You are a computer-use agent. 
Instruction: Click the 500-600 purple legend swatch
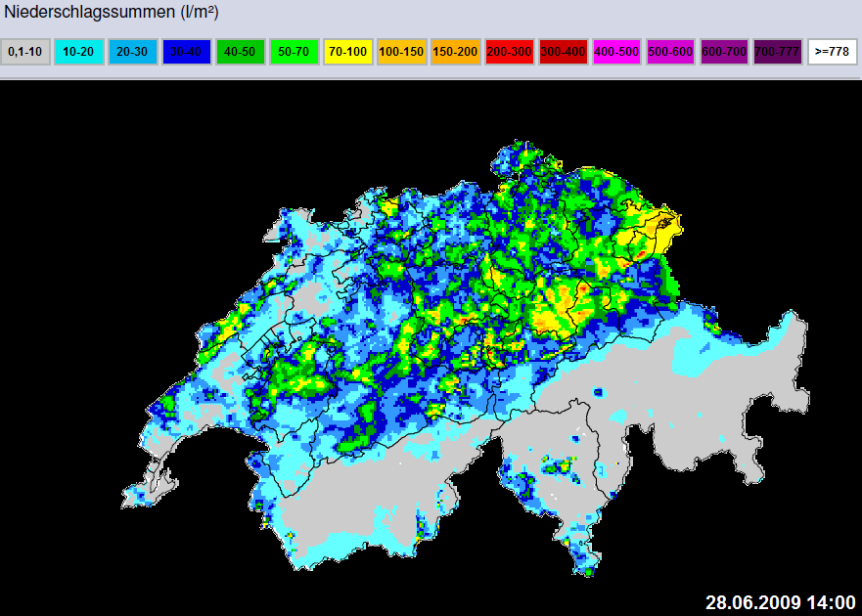(x=670, y=52)
